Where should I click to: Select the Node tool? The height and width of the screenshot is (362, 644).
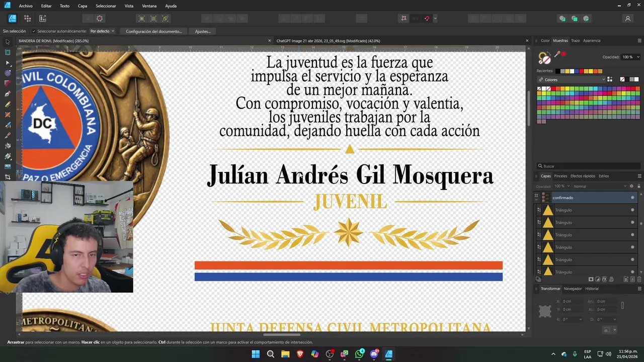click(8, 63)
